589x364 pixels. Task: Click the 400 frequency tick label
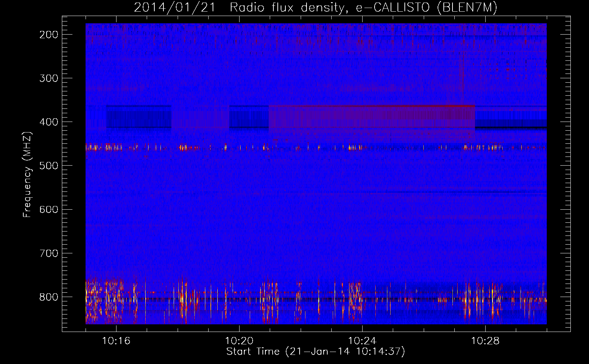tap(49, 122)
